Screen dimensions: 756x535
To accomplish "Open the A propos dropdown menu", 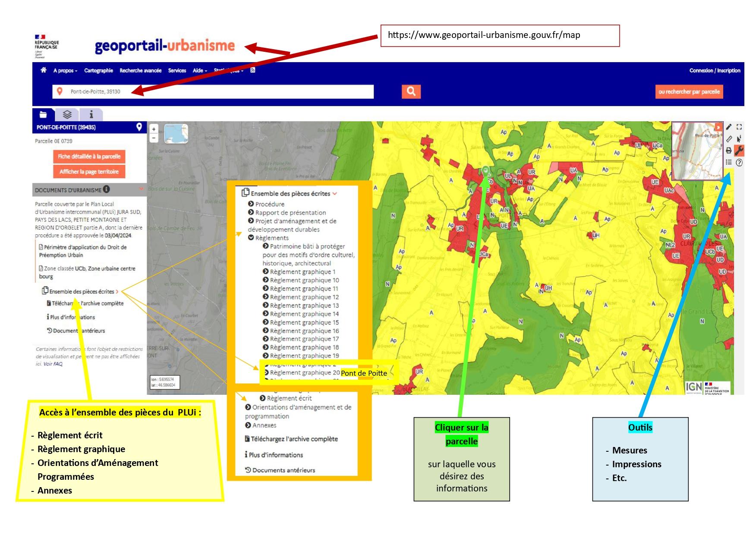I will click(65, 70).
